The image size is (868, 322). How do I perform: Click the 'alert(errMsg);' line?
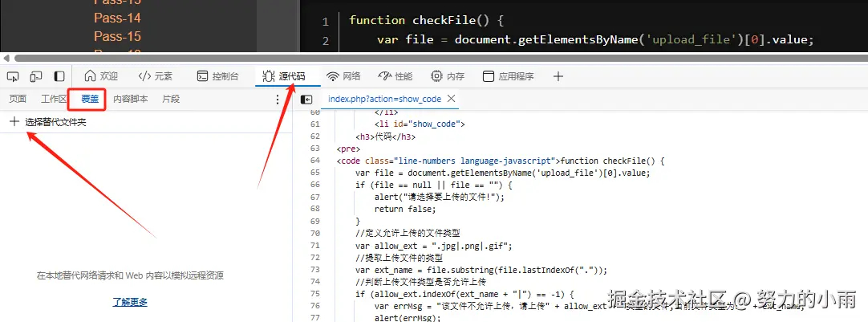tap(407, 317)
